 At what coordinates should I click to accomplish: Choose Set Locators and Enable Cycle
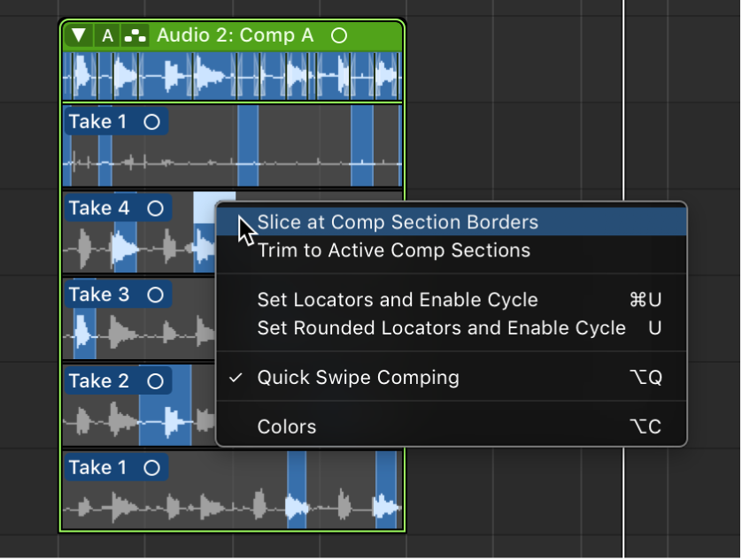pos(451,300)
